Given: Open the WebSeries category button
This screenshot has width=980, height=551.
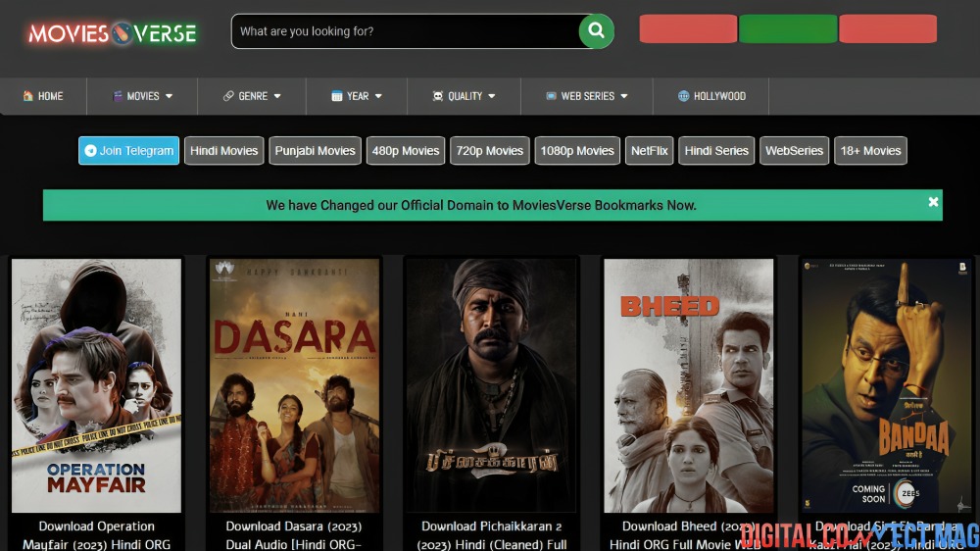Looking at the screenshot, I should point(795,151).
